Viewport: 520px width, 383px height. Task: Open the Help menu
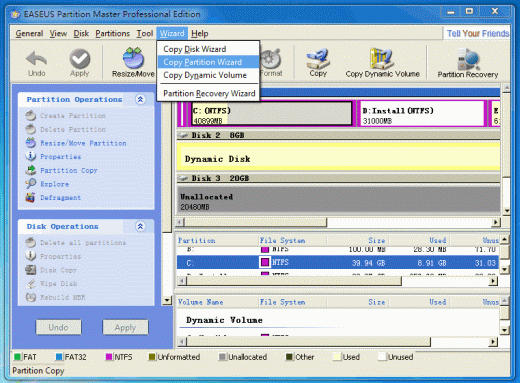(200, 33)
